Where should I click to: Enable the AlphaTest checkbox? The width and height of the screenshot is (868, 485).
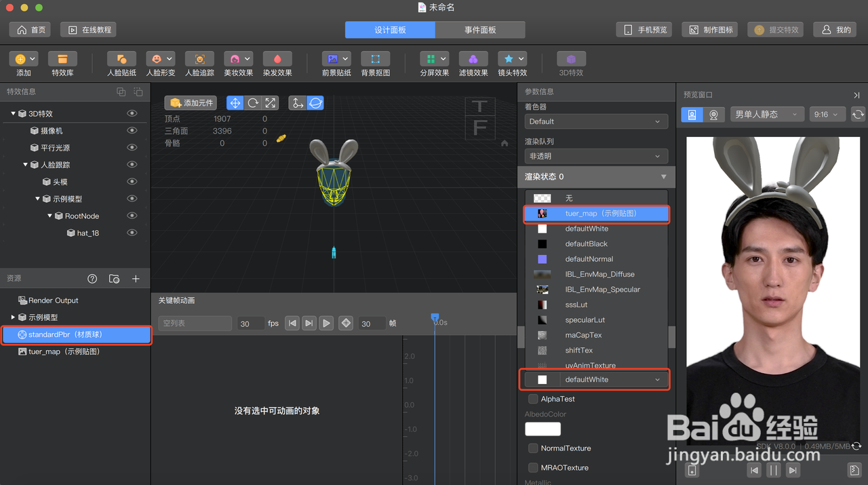coord(533,399)
